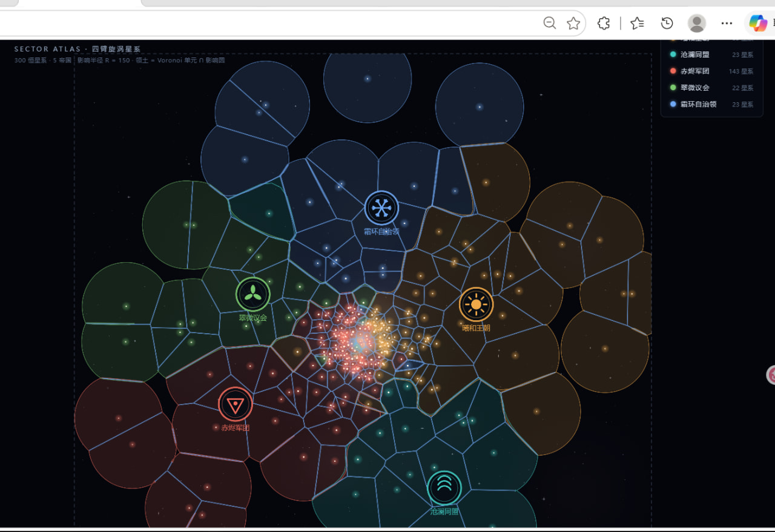This screenshot has height=532, width=775.
Task: Click the zoom out magnifier in address bar
Action: pos(550,23)
